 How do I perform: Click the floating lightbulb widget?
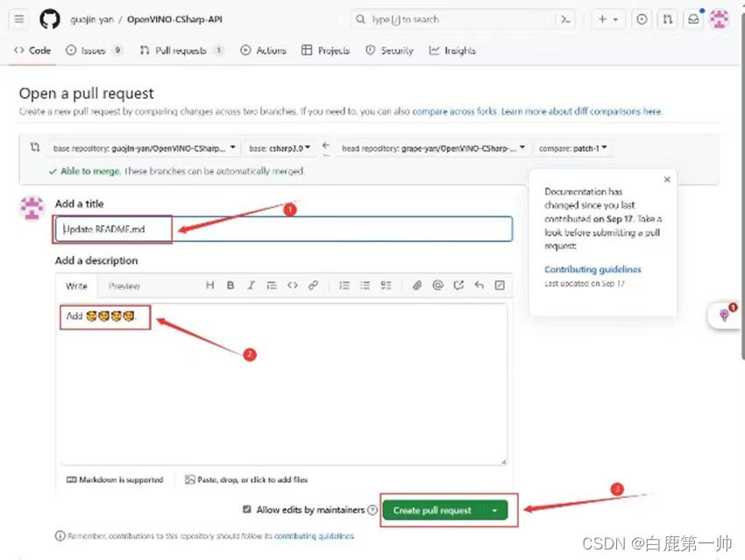(724, 315)
